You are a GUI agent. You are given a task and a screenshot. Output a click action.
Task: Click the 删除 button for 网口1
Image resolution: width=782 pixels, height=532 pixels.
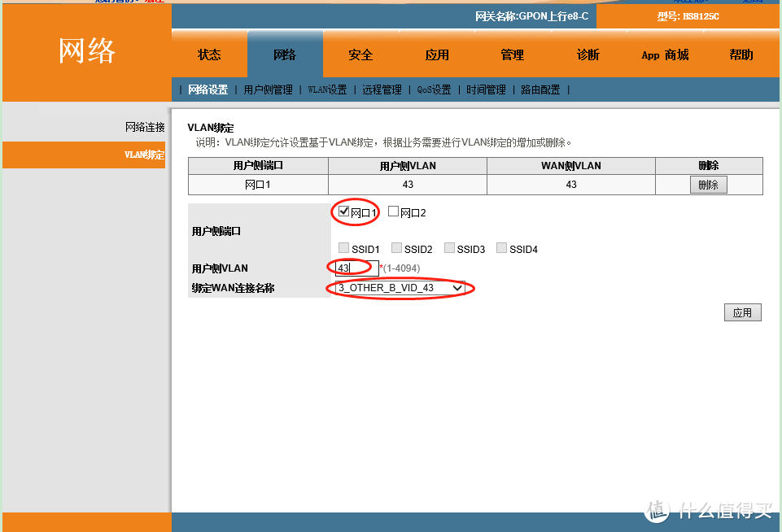tap(707, 184)
